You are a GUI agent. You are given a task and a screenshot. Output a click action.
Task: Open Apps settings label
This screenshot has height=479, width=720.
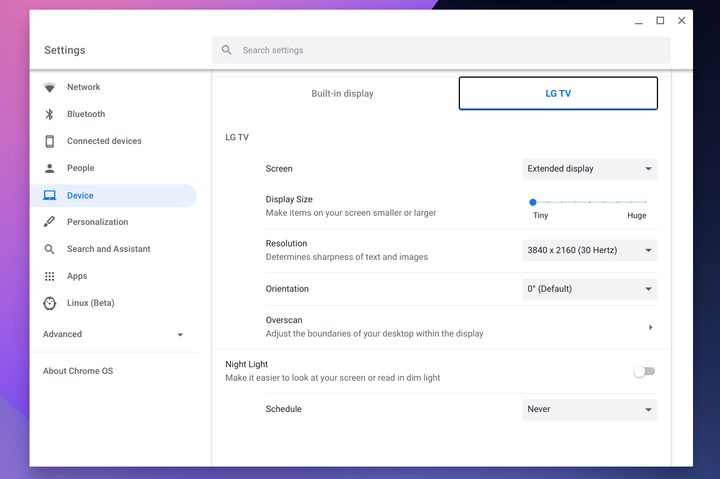pos(77,276)
